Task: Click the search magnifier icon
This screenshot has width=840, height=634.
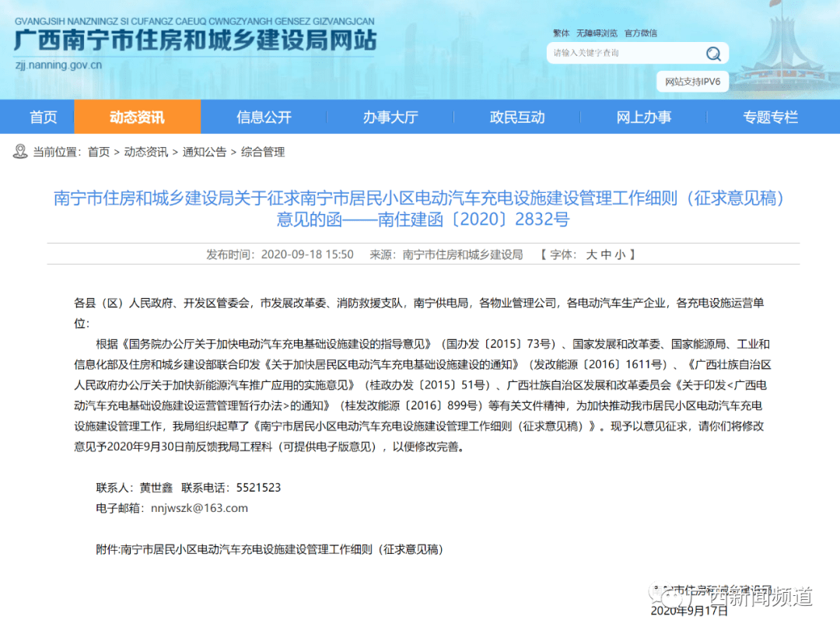Action: (x=712, y=53)
